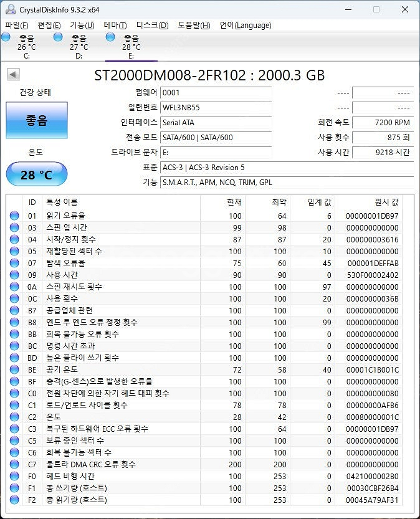Click the 펌웨어 field showing 0001

216,93
